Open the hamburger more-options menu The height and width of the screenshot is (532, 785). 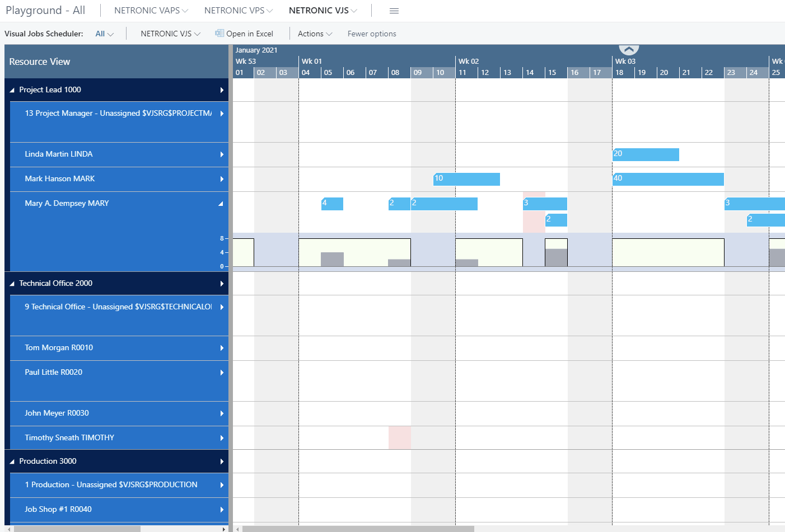pyautogui.click(x=394, y=11)
